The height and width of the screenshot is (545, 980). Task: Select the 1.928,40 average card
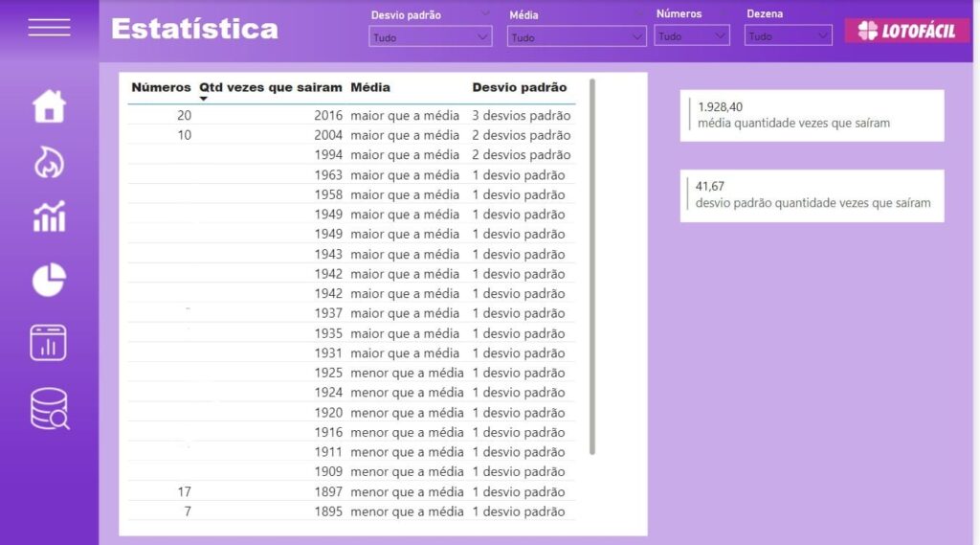812,115
